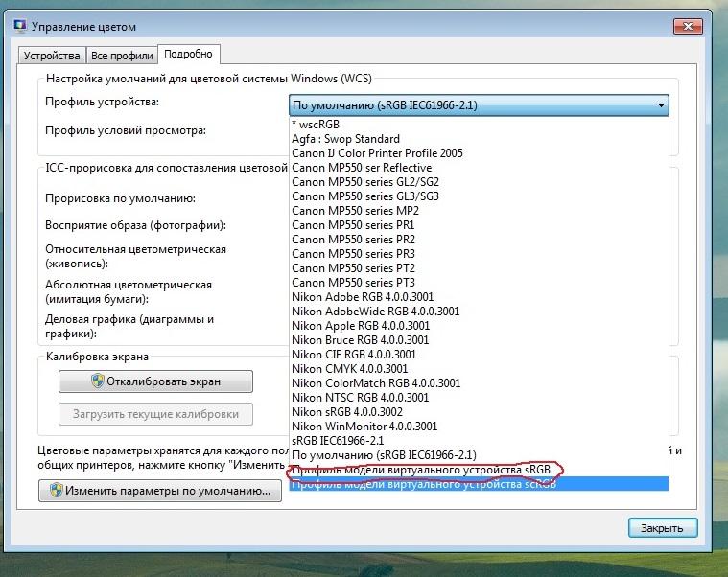Image resolution: width=728 pixels, height=577 pixels.
Task: Pick Canon MP550 series PR1
Action: [479, 225]
